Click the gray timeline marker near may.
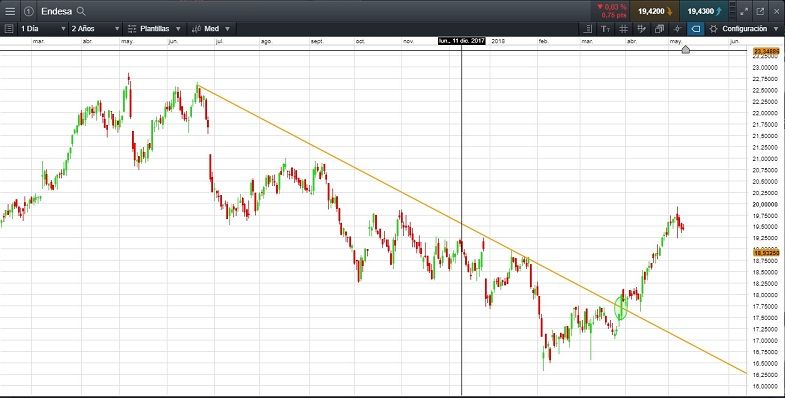Image resolution: width=785 pixels, height=398 pixels. coord(685,49)
